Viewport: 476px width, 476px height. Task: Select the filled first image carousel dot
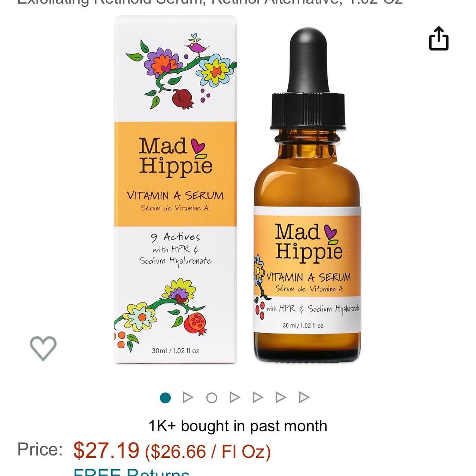165,398
